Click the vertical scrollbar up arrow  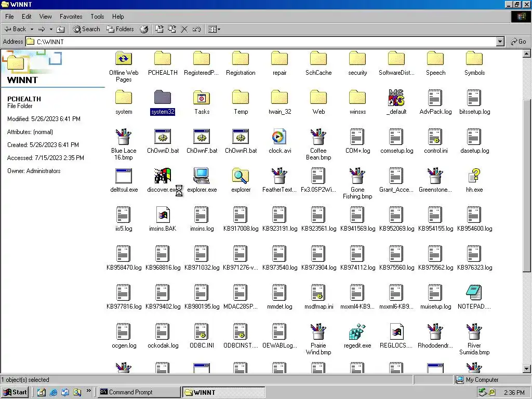[527, 54]
